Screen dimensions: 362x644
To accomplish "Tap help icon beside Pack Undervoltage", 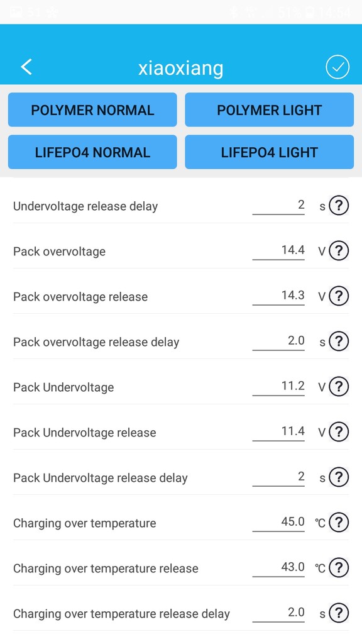I will (339, 386).
